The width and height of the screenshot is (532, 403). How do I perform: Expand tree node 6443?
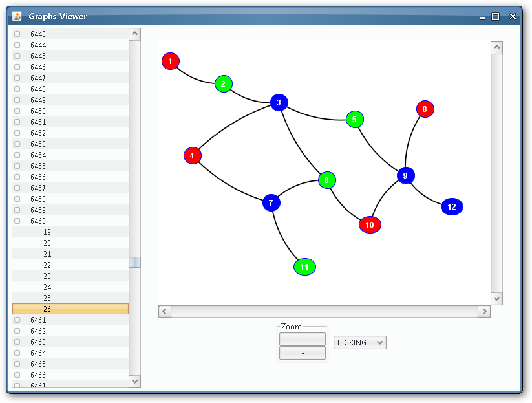click(x=17, y=34)
